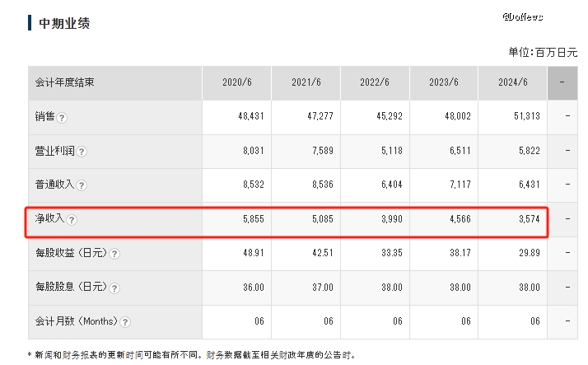This screenshot has height=365, width=588.
Task: Click the 2024/6 sales value 51,313
Action: tap(525, 117)
